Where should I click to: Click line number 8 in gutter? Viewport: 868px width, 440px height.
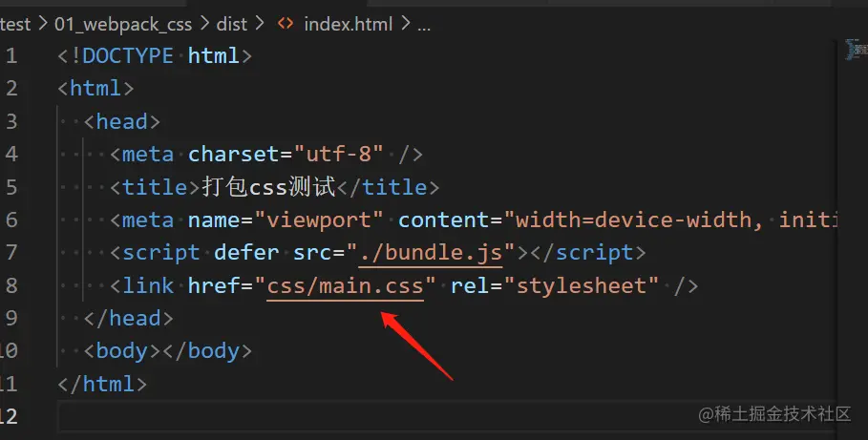tap(11, 285)
